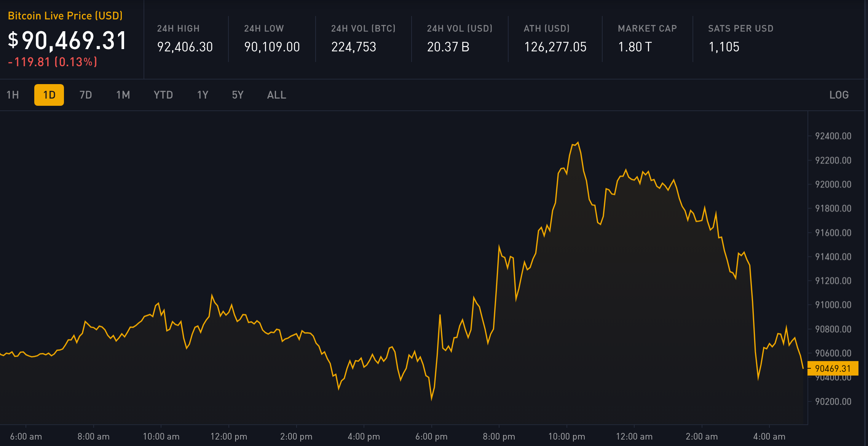Select the 1D time range tab

pyautogui.click(x=49, y=95)
